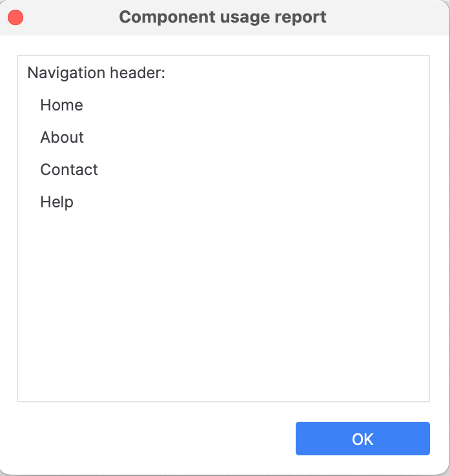Click the word 'report' in the title bar
Image resolution: width=450 pixels, height=476 pixels.
(x=300, y=17)
